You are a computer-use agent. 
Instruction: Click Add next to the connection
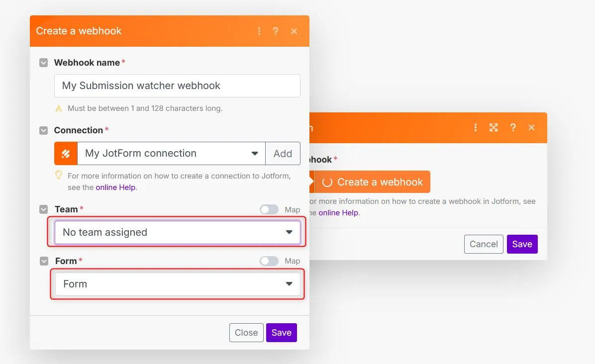[x=283, y=154]
